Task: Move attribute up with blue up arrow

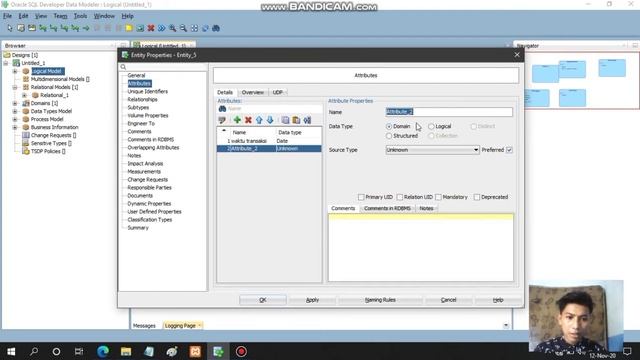Action: (x=259, y=120)
